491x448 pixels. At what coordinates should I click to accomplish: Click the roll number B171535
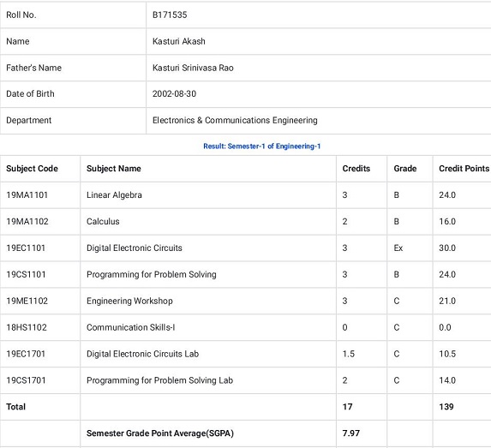click(170, 15)
